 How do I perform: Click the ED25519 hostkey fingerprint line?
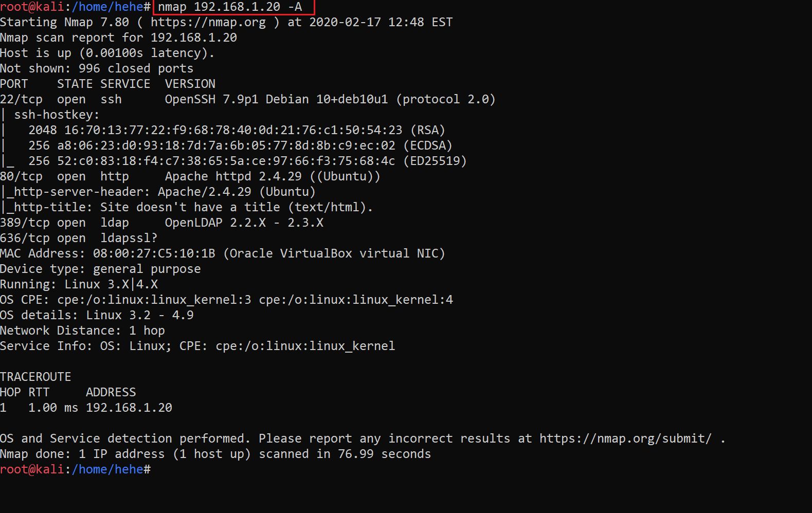coord(247,161)
